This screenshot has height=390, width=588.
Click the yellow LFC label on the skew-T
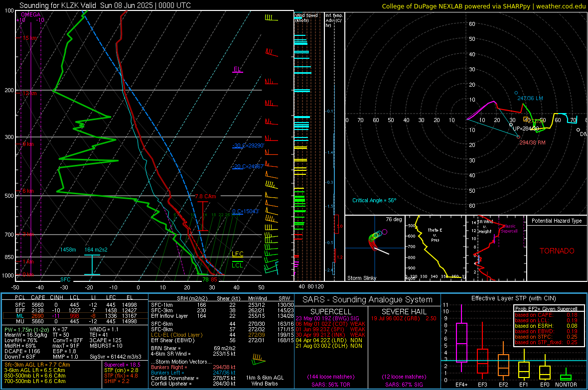click(x=237, y=254)
